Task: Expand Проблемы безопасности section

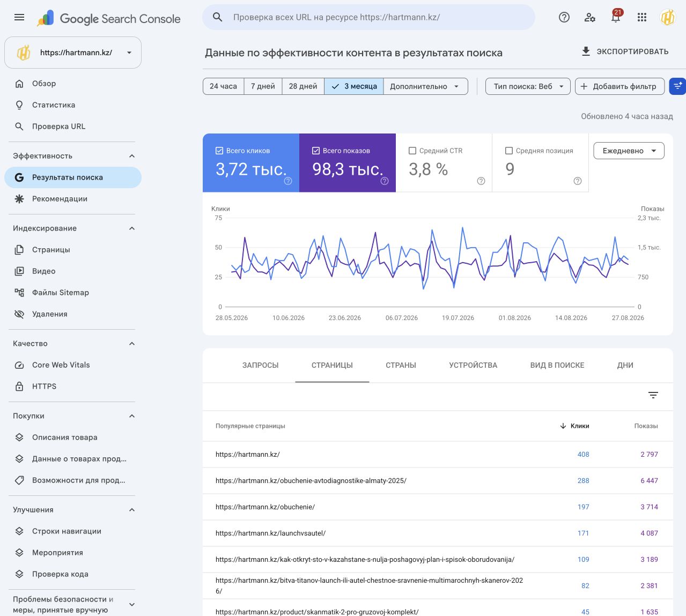Action: tap(132, 605)
